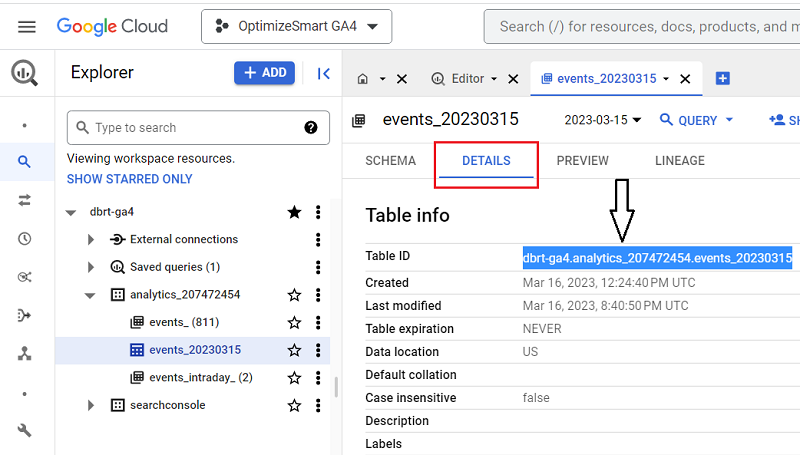Open home tab dropdown arrow
Viewport: 800px width, 455px height.
(382, 79)
